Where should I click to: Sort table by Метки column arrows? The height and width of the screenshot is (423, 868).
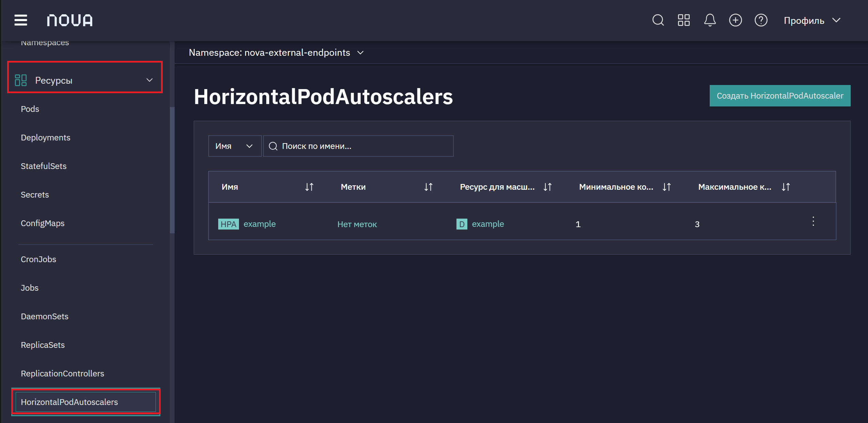click(428, 187)
